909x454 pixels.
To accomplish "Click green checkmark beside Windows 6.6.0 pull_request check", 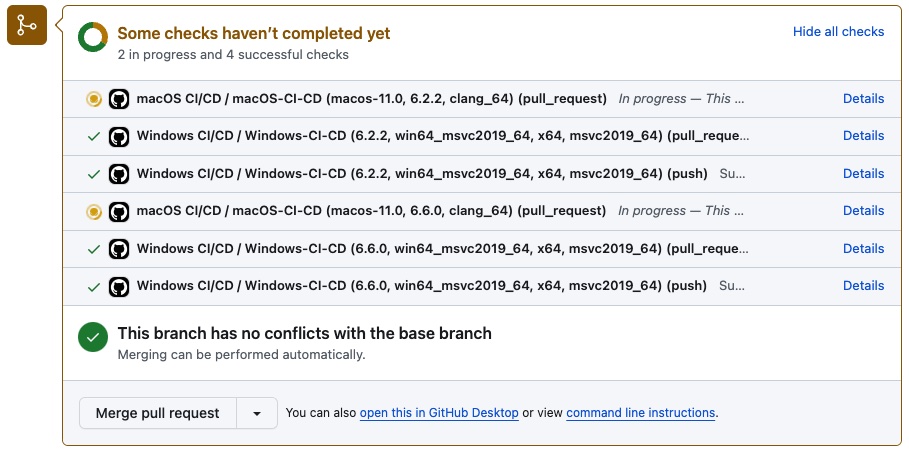I will pyautogui.click(x=94, y=249).
